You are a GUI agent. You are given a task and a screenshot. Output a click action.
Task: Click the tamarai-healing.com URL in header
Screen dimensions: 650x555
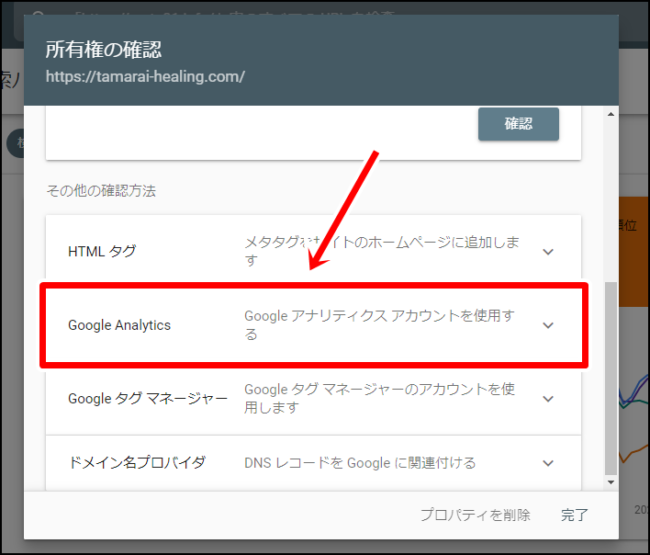[x=145, y=76]
